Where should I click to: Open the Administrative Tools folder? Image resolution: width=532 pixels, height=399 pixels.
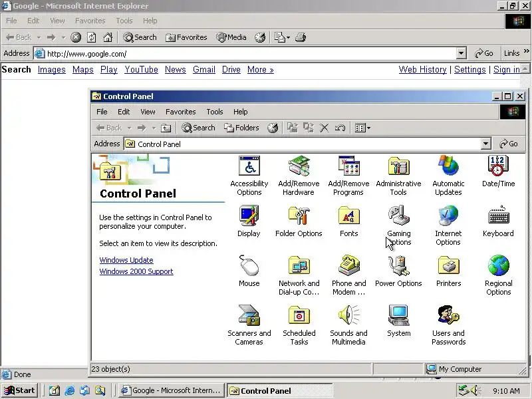pyautogui.click(x=398, y=176)
